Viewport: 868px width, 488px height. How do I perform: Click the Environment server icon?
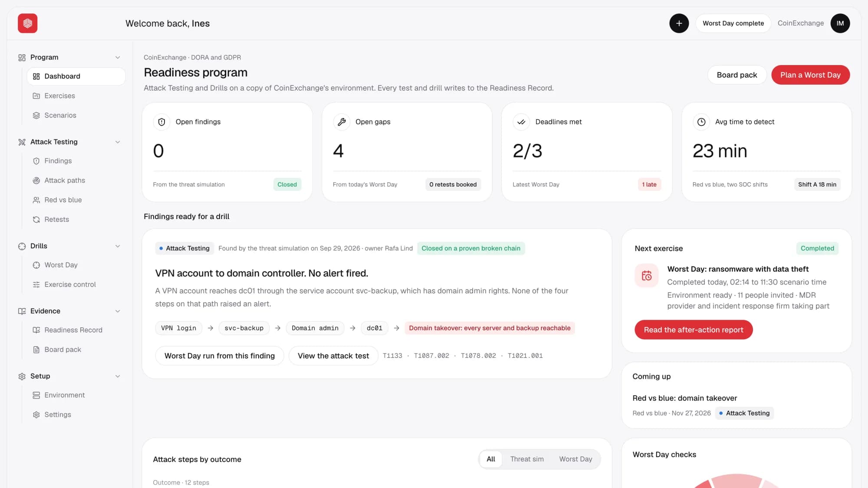(36, 395)
